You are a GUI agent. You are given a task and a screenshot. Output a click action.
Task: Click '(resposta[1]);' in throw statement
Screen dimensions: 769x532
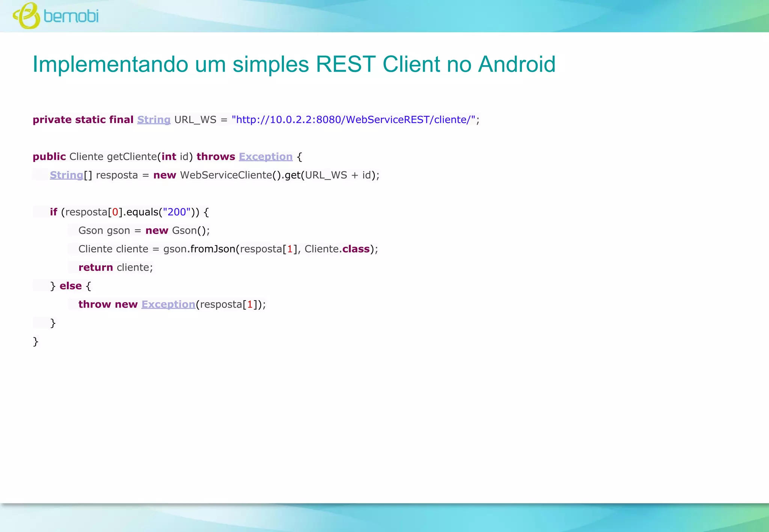click(231, 304)
